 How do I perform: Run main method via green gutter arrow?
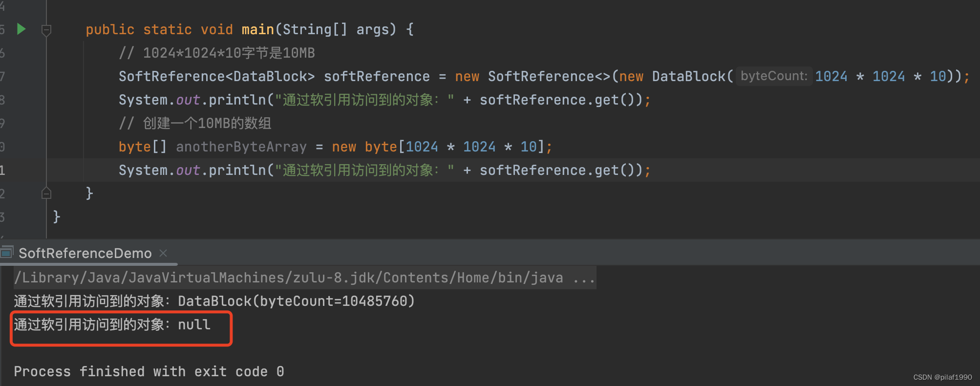coord(21,29)
